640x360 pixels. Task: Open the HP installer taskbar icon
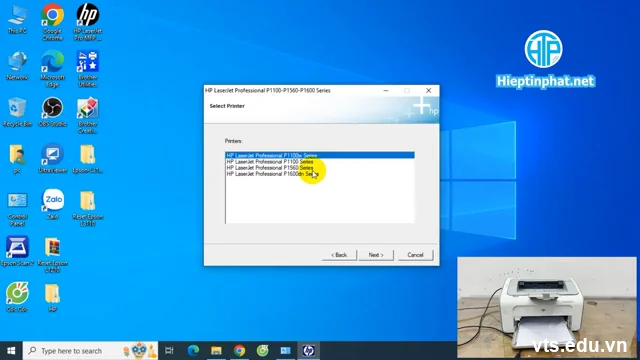pos(309,351)
